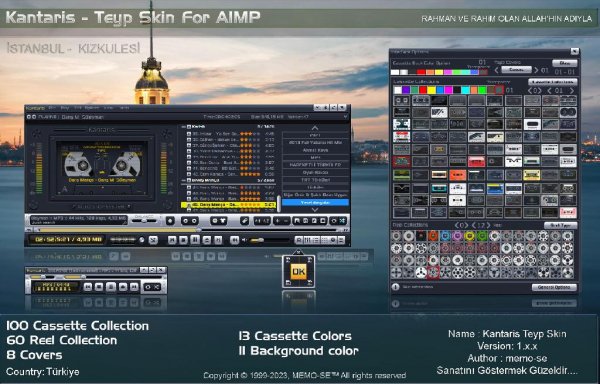The height and width of the screenshot is (384, 600).
Task: Mute sound using the speaker icon
Action: click(x=244, y=240)
